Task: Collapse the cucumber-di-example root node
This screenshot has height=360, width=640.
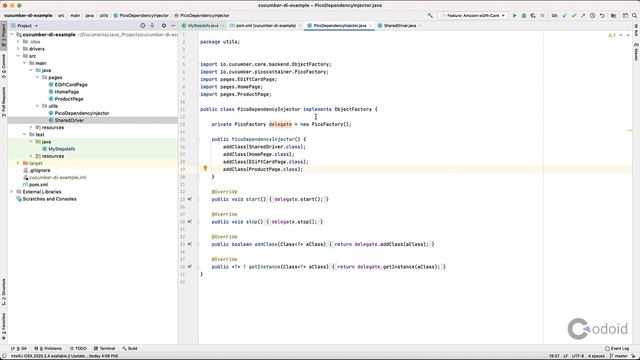Action: [12, 35]
